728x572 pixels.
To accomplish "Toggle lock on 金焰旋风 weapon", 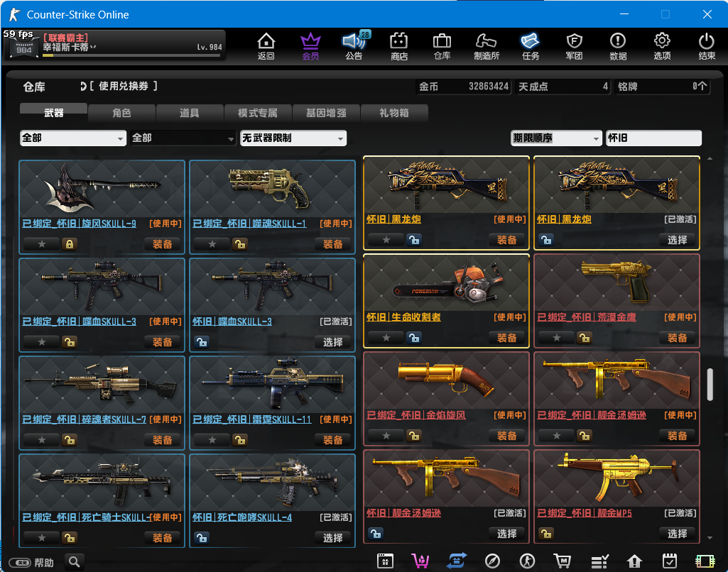I will click(414, 436).
